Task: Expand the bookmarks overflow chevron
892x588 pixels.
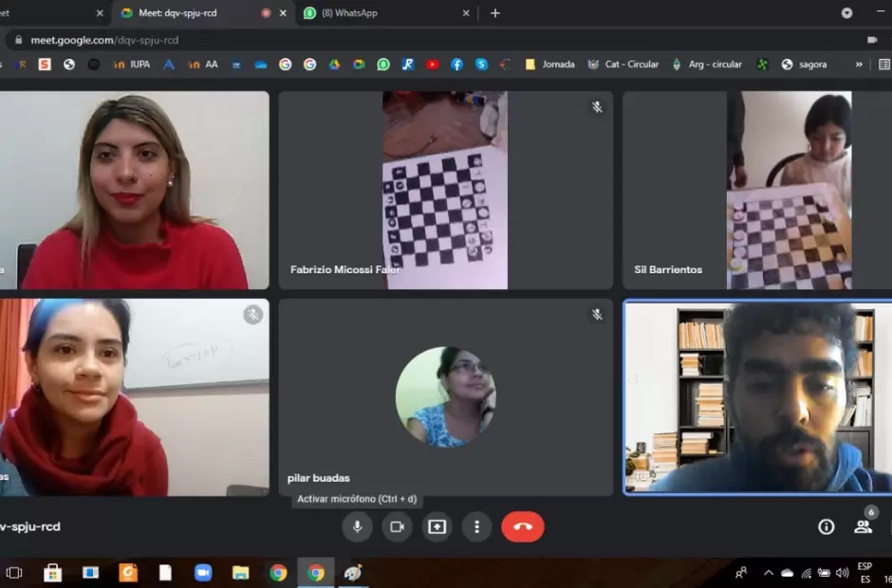Action: tap(859, 64)
